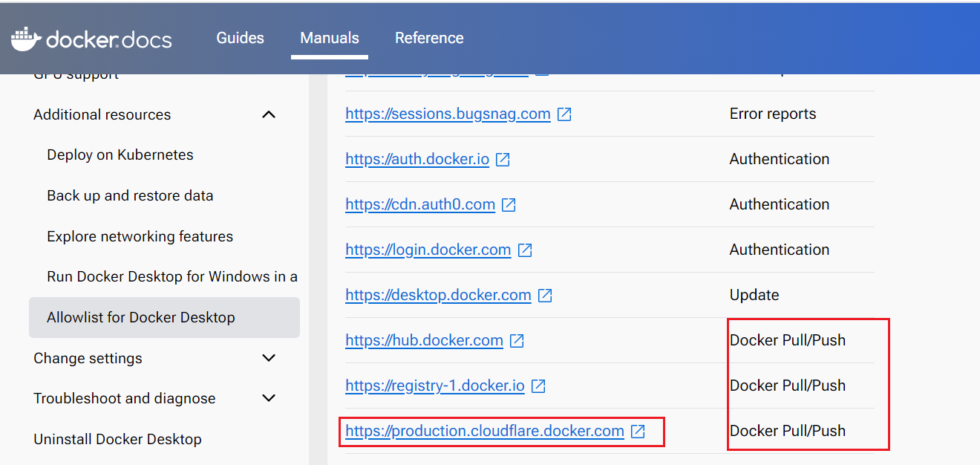The height and width of the screenshot is (465, 980).
Task: Open Deploy on Kubernetes page
Action: tap(120, 155)
